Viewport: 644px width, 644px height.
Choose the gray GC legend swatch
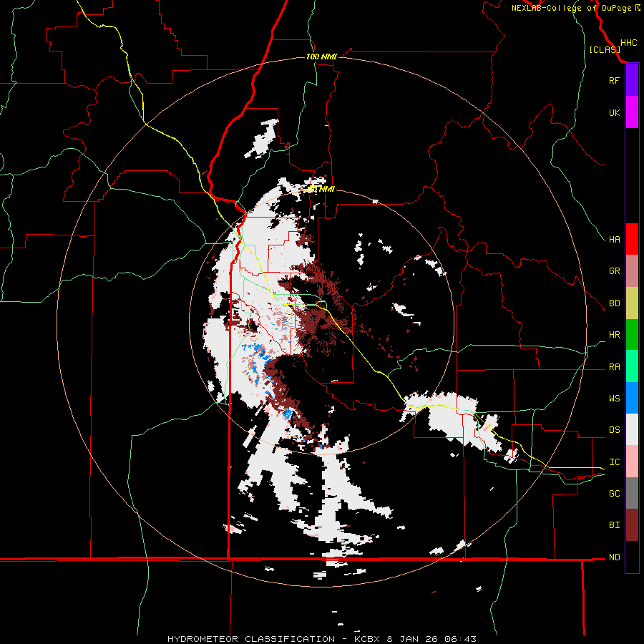point(632,493)
